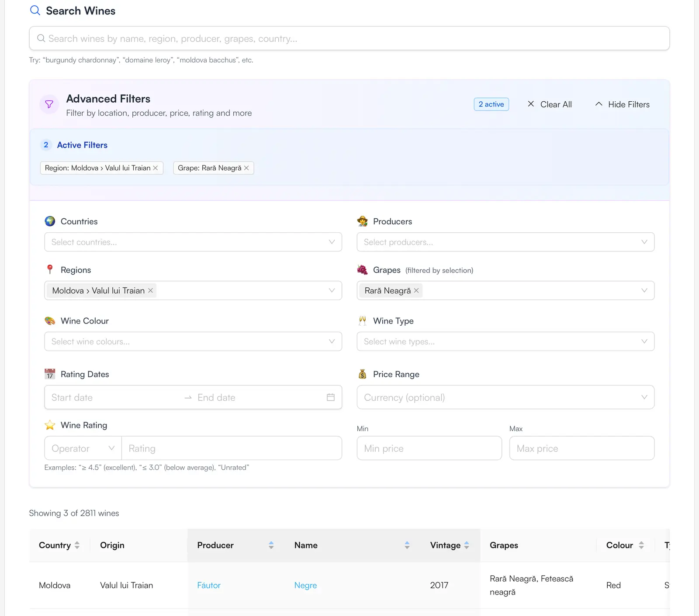The image size is (699, 616).
Task: Sort table by Vintage column arrows
Action: [467, 545]
